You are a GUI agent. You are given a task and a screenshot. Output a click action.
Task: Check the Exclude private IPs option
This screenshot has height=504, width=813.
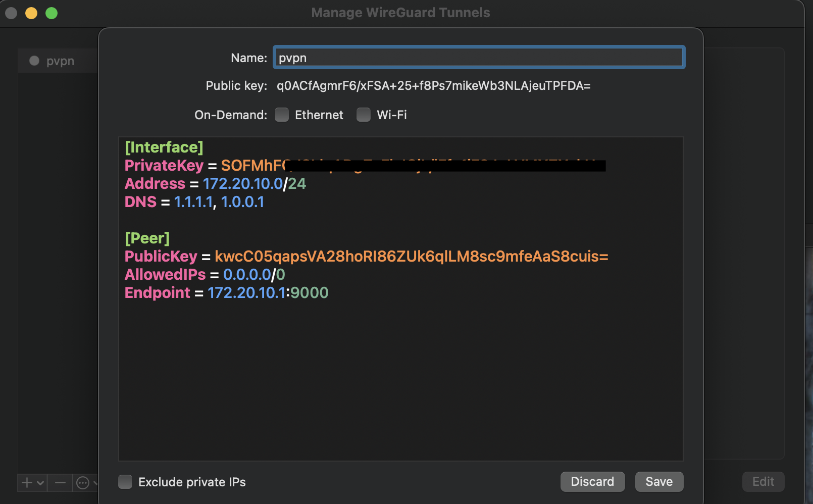125,482
